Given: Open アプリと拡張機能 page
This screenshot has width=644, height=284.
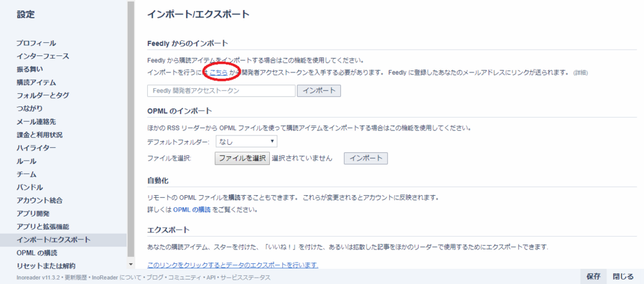Looking at the screenshot, I should (43, 227).
